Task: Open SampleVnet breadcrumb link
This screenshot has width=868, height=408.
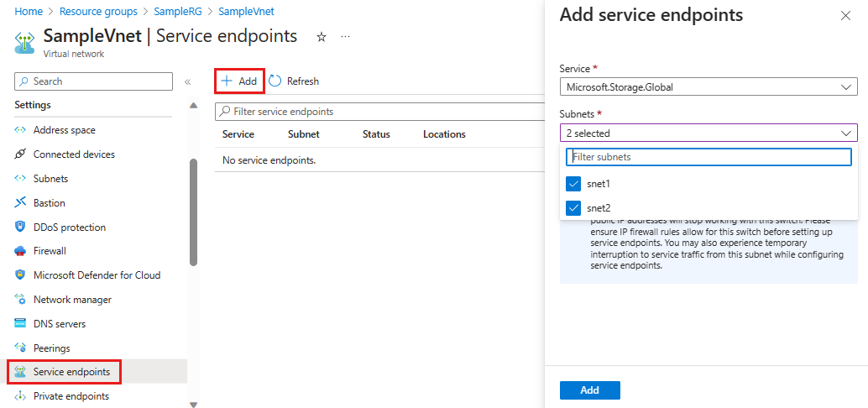Action: [x=246, y=11]
